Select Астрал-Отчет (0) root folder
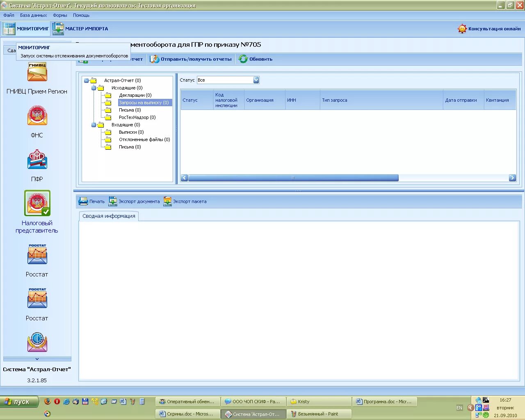The height and width of the screenshot is (420, 525). pyautogui.click(x=122, y=80)
